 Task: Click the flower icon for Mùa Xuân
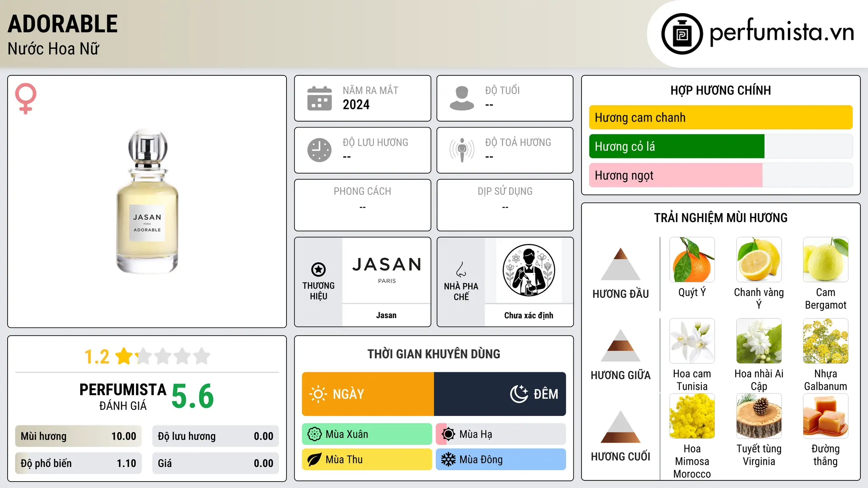pyautogui.click(x=314, y=434)
